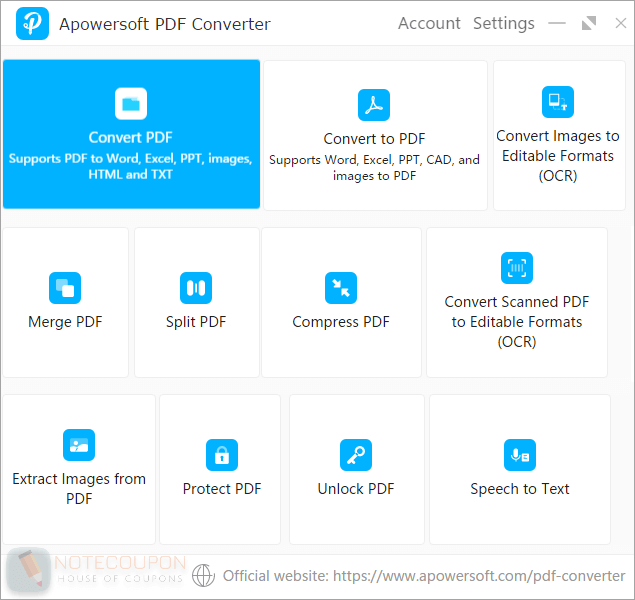
Task: Click the Extract Images picture icon
Action: (x=79, y=445)
